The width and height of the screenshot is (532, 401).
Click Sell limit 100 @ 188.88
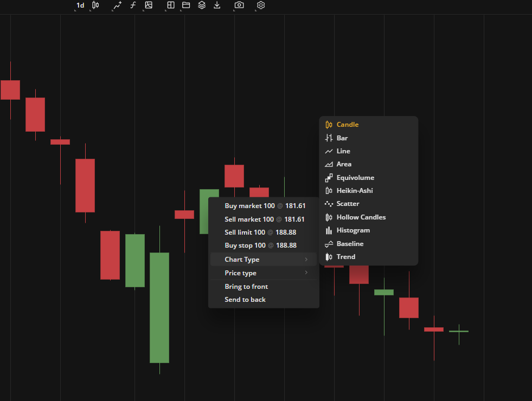pos(264,232)
